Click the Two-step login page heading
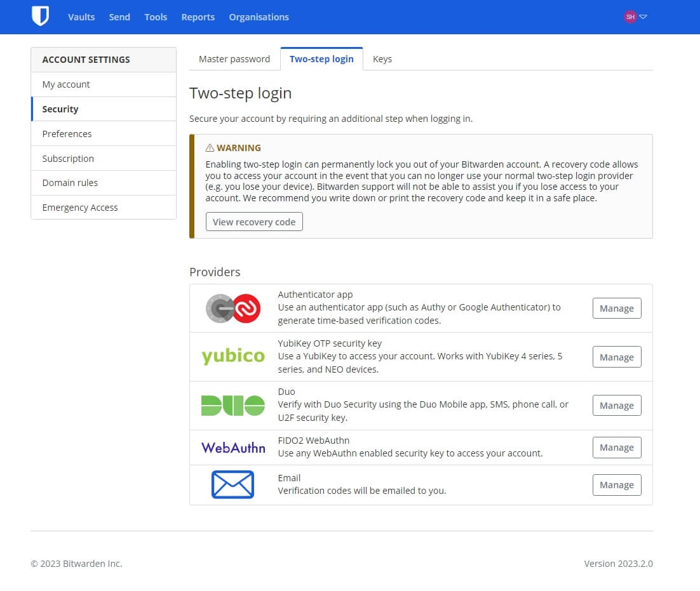This screenshot has height=591, width=700. point(240,93)
